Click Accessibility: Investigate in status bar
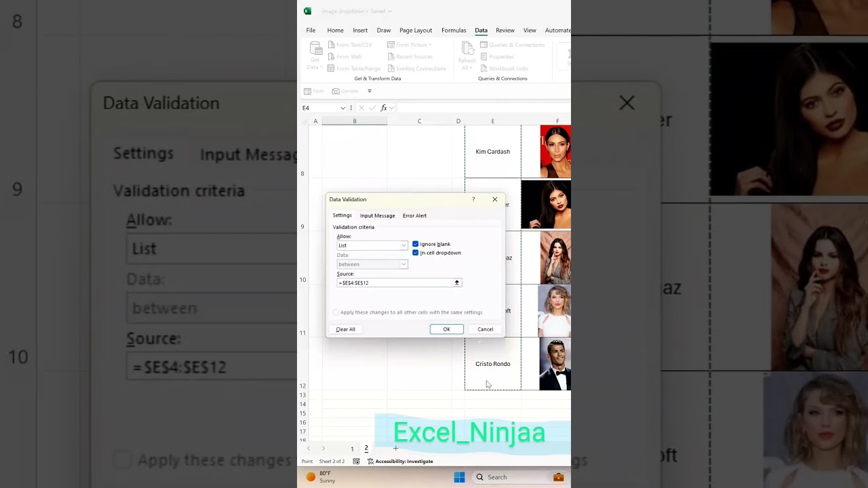Viewport: 868px width, 488px height. coord(400,462)
